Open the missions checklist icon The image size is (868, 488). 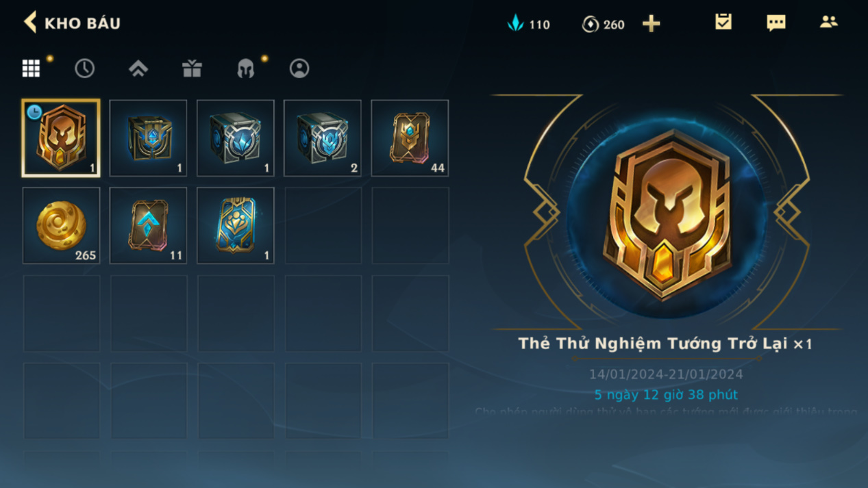point(723,22)
